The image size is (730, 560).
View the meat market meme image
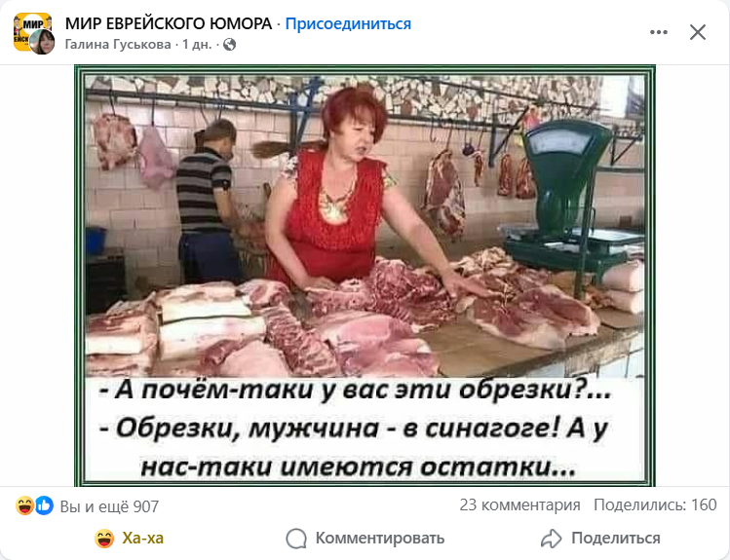pos(365,276)
